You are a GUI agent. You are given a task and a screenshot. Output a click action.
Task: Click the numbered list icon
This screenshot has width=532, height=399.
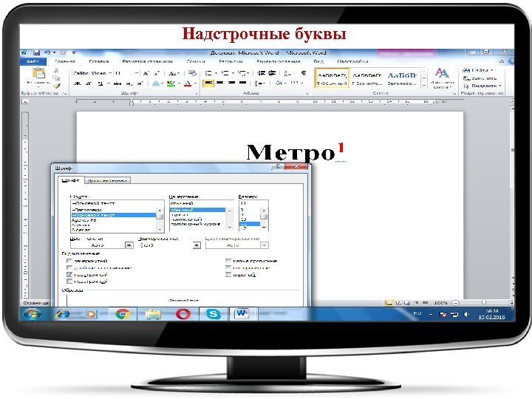tap(225, 73)
